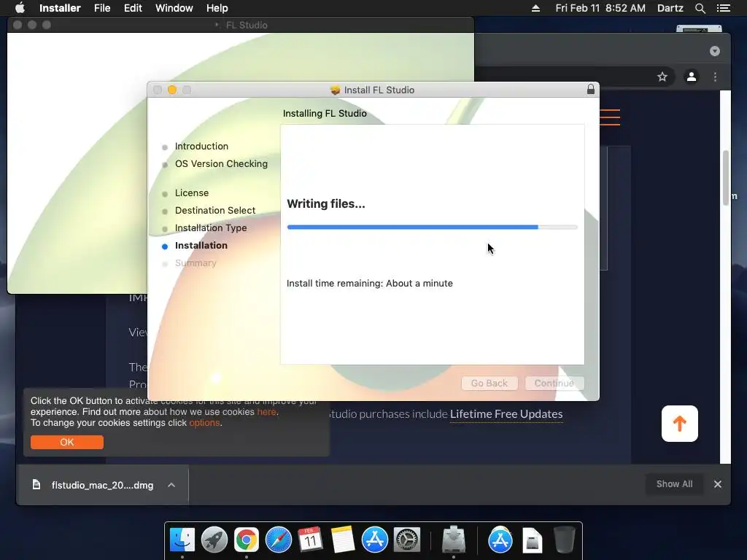747x560 pixels.
Task: Click the date and time in menu bar
Action: [x=600, y=8]
